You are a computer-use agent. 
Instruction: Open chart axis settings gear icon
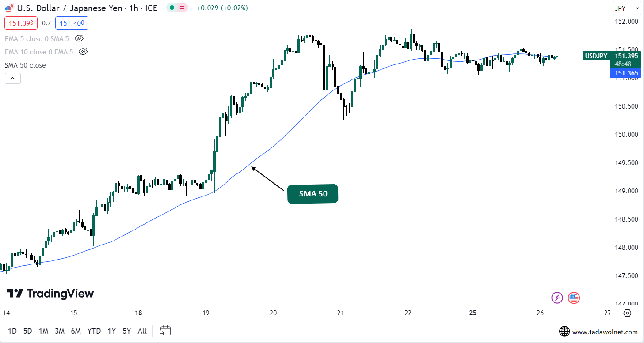(x=627, y=313)
